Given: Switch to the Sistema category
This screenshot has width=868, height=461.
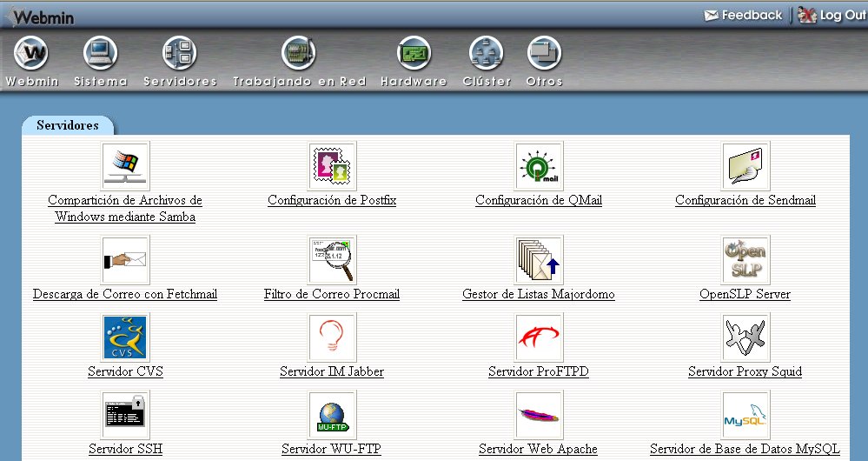Looking at the screenshot, I should pyautogui.click(x=101, y=61).
